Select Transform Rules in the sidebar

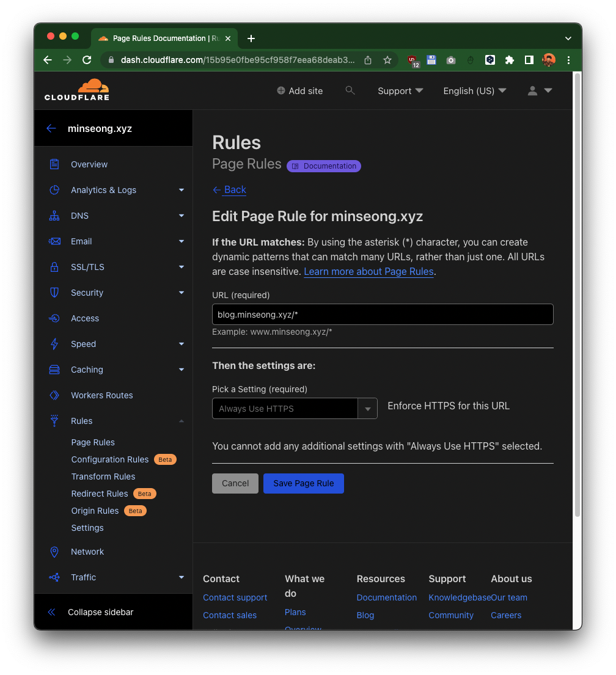pyautogui.click(x=103, y=476)
